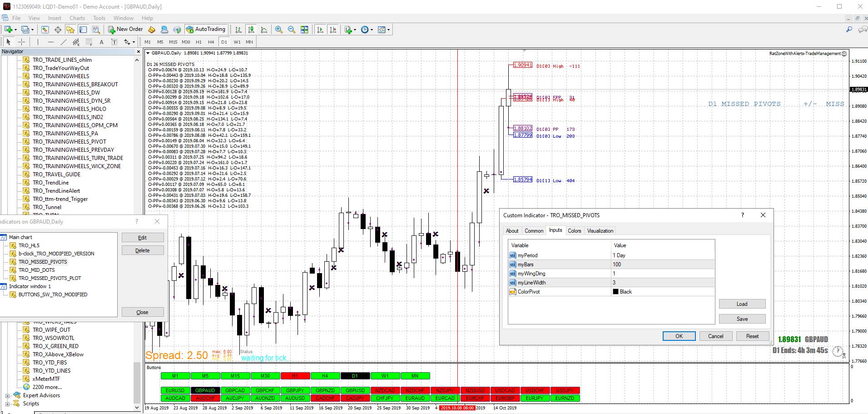Image resolution: width=868 pixels, height=414 pixels.
Task: Open a new chart window
Action: (8, 30)
